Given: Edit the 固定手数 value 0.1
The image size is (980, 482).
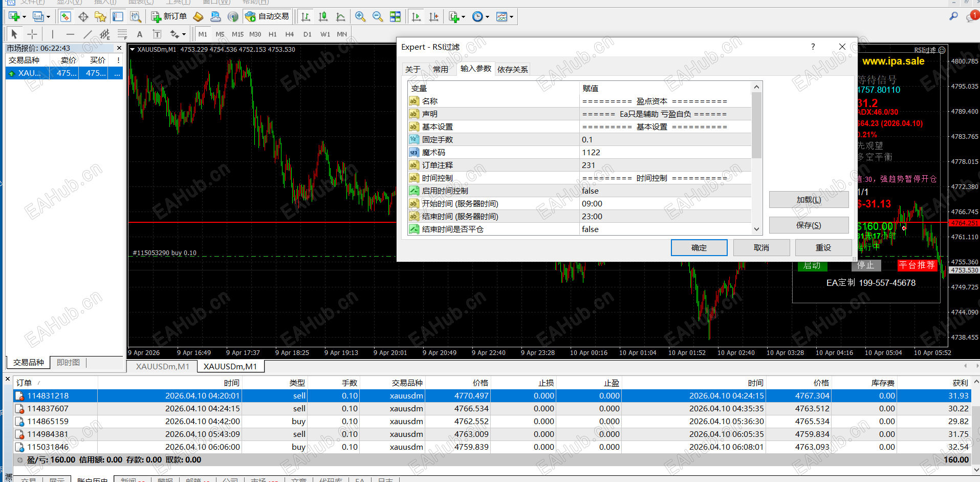Looking at the screenshot, I should click(665, 139).
